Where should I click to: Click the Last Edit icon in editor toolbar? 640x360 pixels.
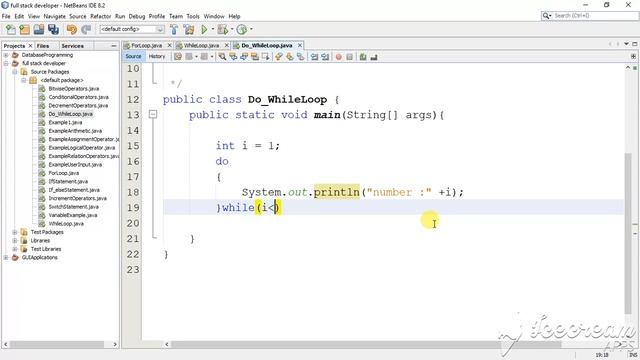point(178,57)
